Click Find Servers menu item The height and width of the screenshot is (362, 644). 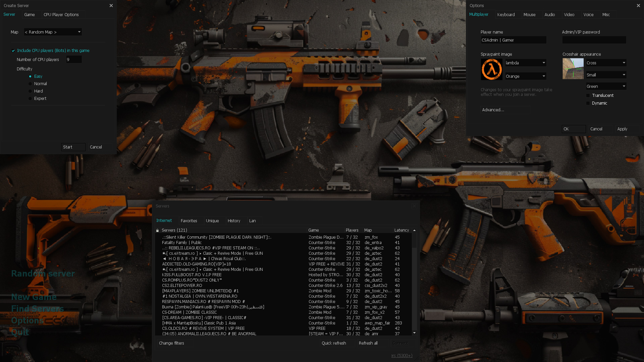coord(38,309)
